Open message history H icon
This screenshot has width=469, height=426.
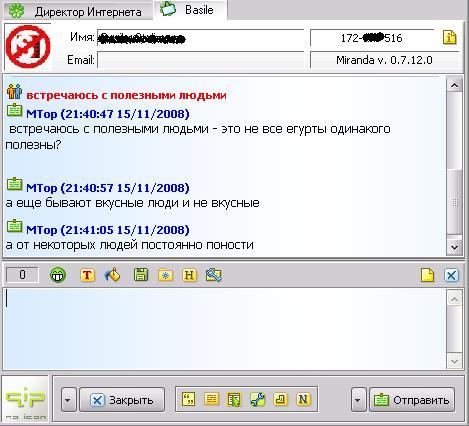(x=189, y=275)
